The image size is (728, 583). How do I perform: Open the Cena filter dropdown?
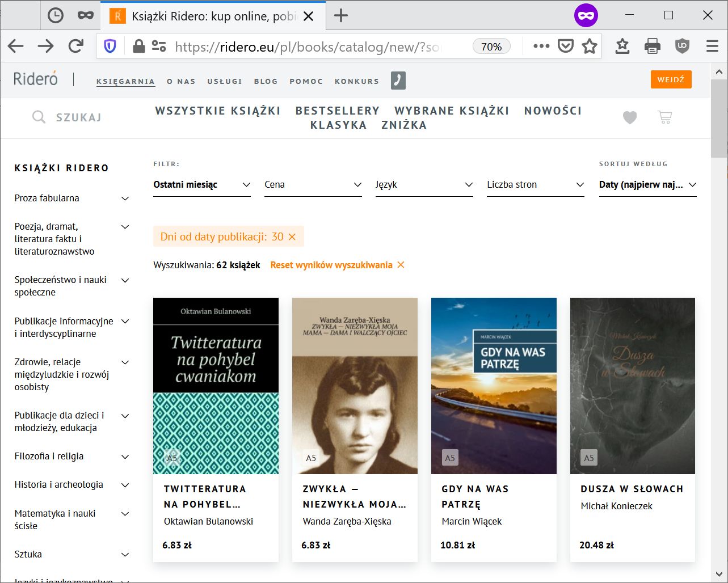point(313,185)
